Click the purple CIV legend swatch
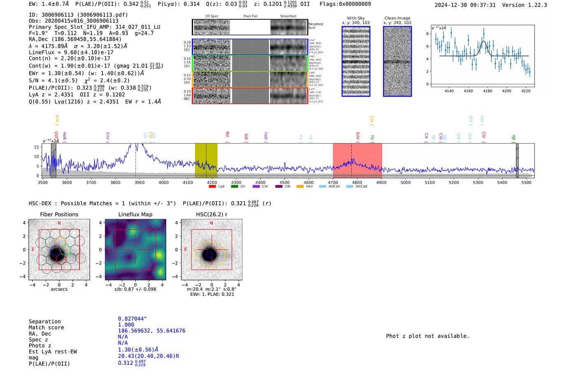 pyautogui.click(x=256, y=186)
